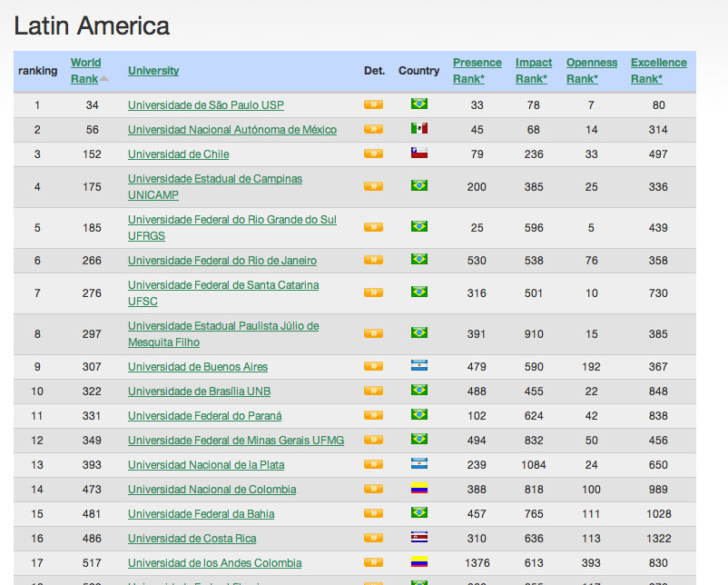Select impact rank value 910

(x=534, y=334)
